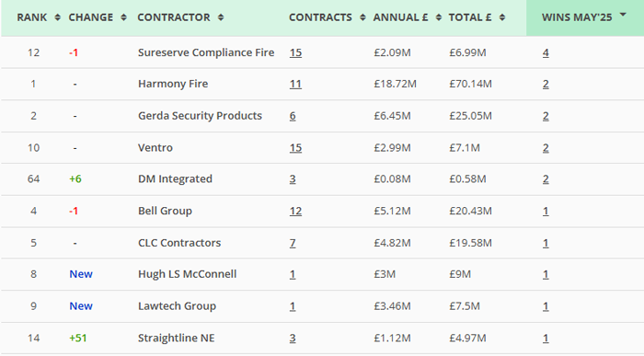644x356 pixels.
Task: Sort Total £ column via arrows
Action: coord(502,17)
